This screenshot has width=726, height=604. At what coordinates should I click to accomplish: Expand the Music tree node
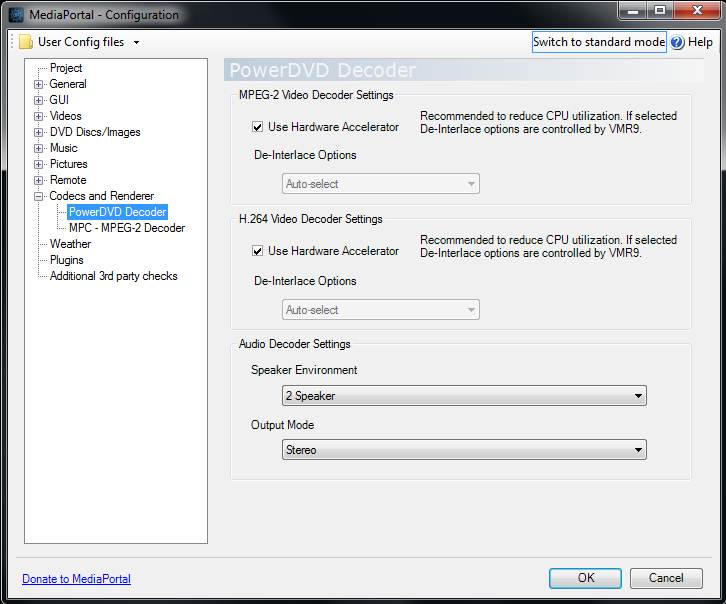tap(38, 149)
